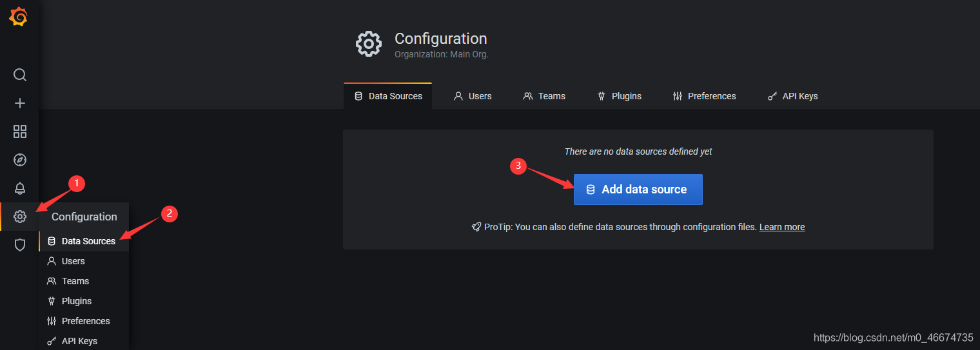980x350 pixels.
Task: Select Data Sources in Configuration flyout
Action: tap(88, 241)
